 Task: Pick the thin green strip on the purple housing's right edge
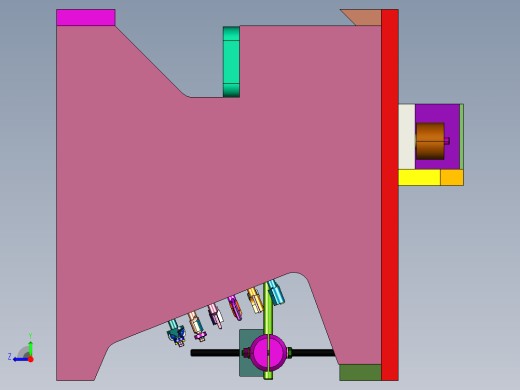pos(462,137)
